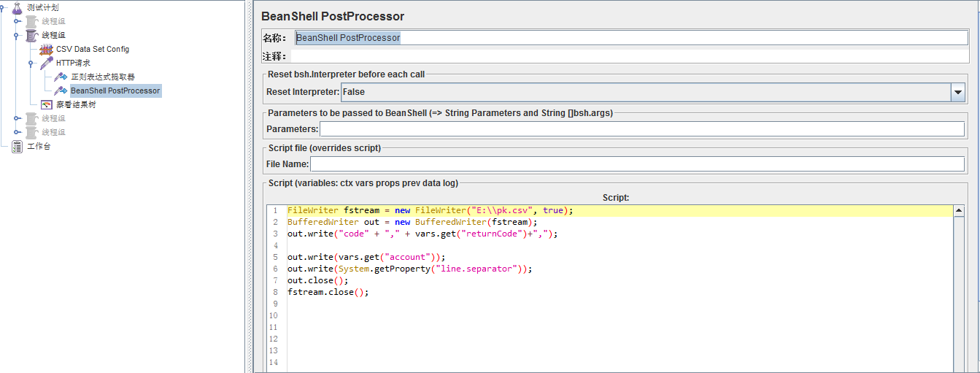Screen dimensions: 980x373
Task: Select 正则表达式提取器 in the tree
Action: pos(103,77)
